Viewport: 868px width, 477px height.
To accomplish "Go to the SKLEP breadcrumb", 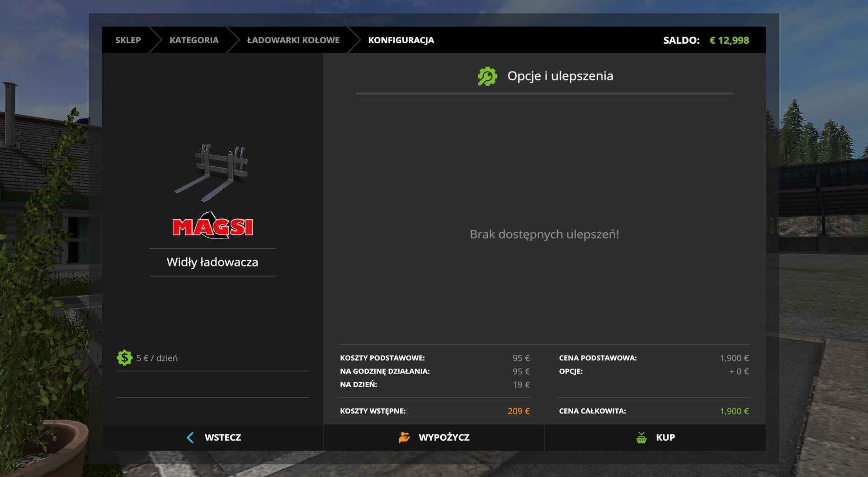I will pyautogui.click(x=128, y=40).
